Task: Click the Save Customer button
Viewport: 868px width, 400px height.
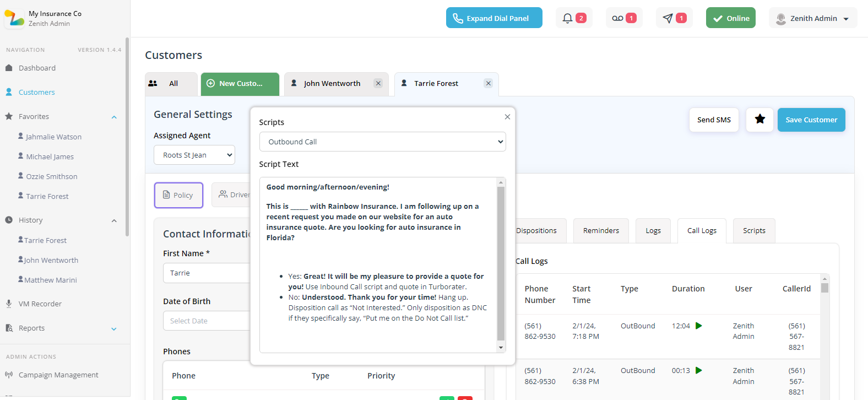Action: tap(811, 120)
